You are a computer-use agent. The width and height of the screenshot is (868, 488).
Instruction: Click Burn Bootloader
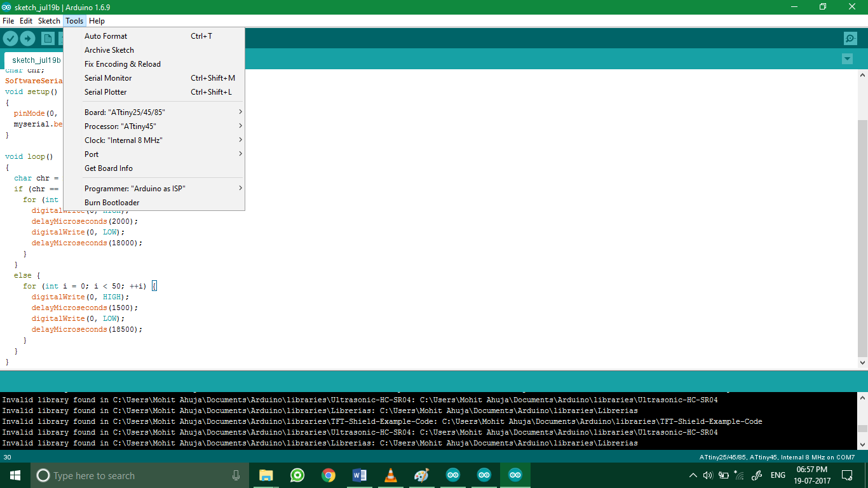pos(154,203)
